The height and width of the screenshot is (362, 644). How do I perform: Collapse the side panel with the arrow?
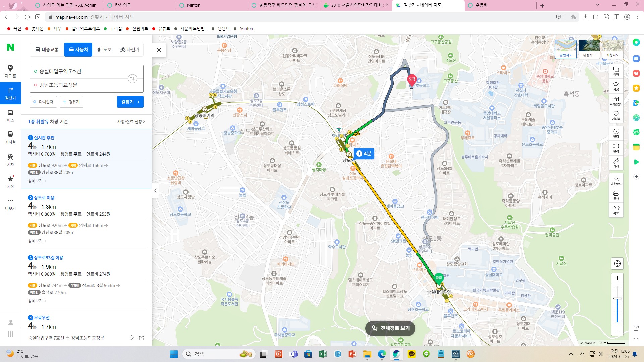pos(155,190)
